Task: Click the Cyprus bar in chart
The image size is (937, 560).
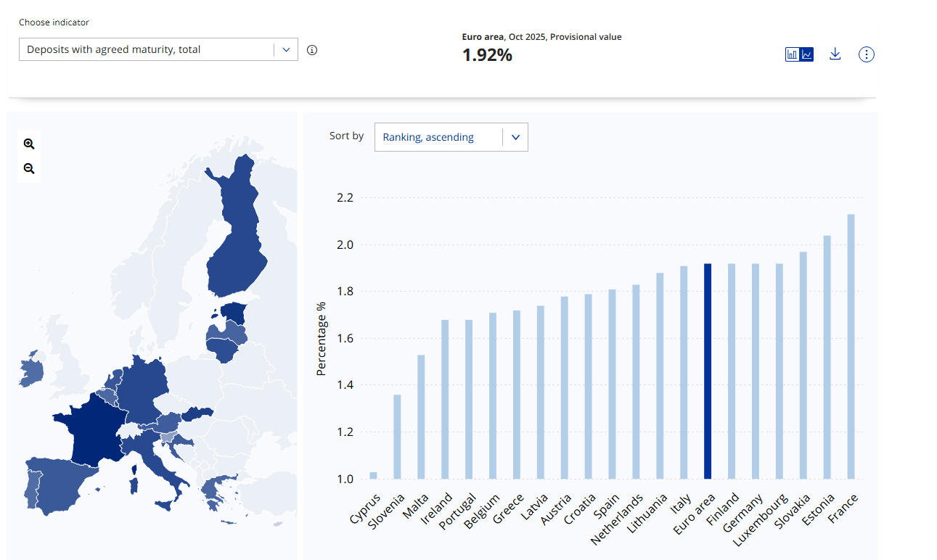Action: (373, 475)
